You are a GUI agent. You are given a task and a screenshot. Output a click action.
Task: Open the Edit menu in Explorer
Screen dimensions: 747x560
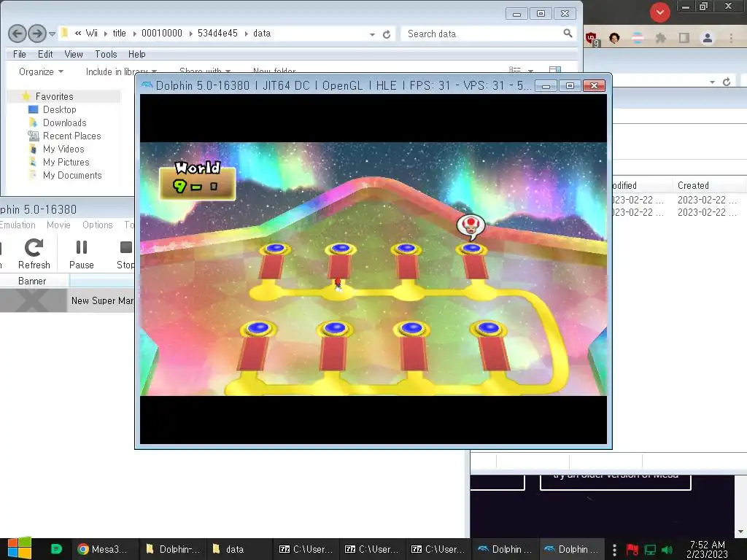(x=45, y=54)
